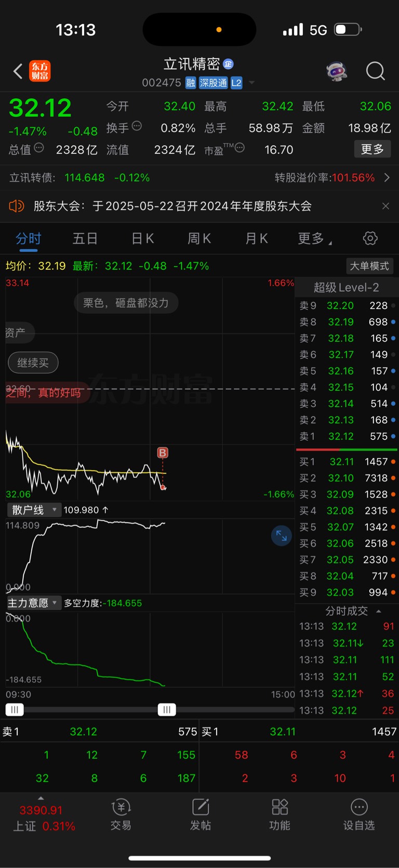Screen dimensions: 399x868
Task: Tap the info icon beside 总值
Action: [x=39, y=148]
